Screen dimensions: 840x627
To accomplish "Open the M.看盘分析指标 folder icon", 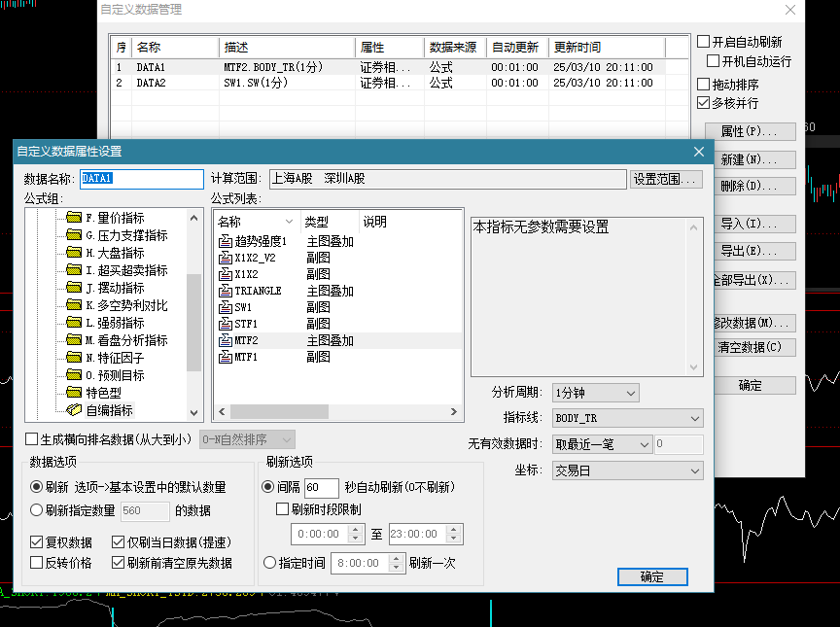I will point(74,340).
